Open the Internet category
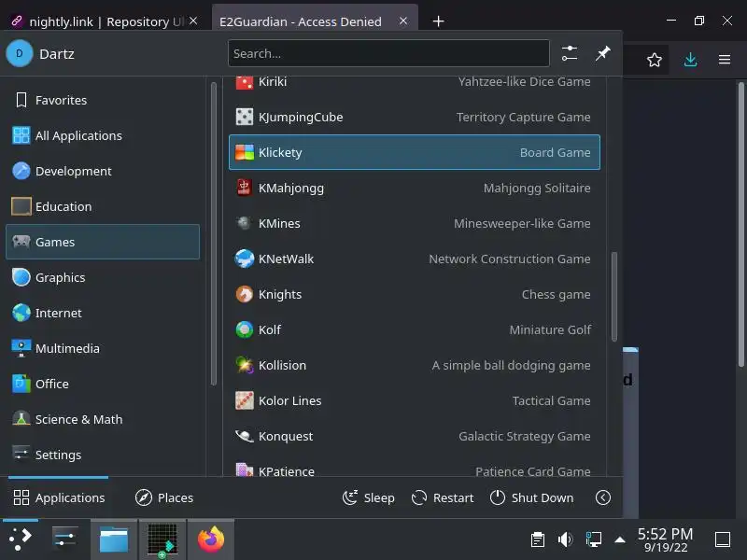 pos(103,313)
